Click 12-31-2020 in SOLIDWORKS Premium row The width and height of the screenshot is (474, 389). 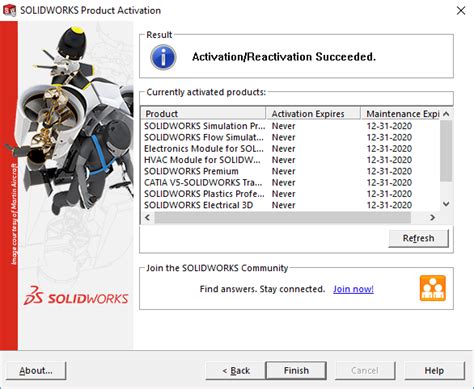click(x=389, y=171)
